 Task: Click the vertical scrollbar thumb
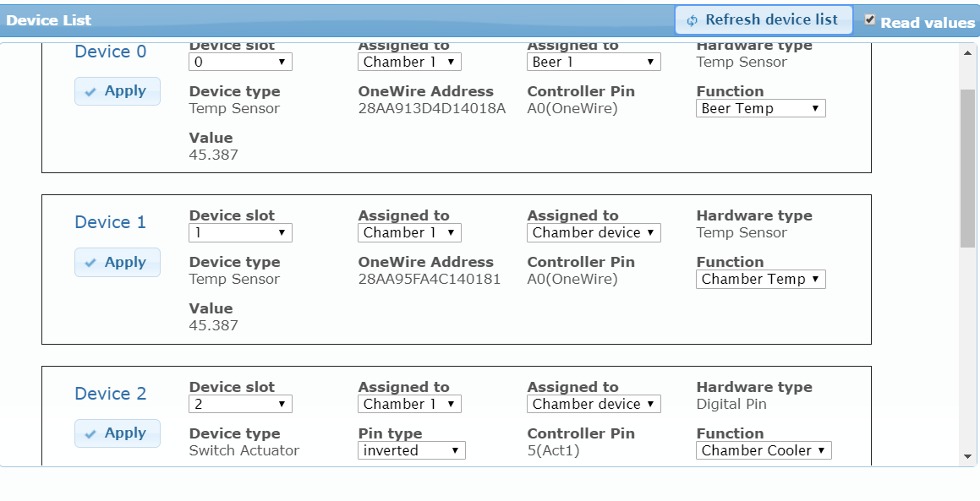pos(967,168)
